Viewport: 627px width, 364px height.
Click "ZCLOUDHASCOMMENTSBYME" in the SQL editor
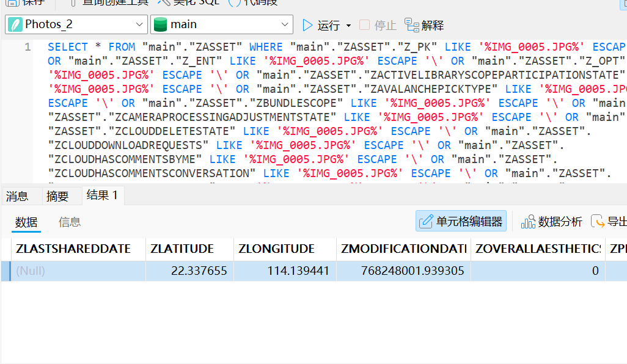[125, 159]
